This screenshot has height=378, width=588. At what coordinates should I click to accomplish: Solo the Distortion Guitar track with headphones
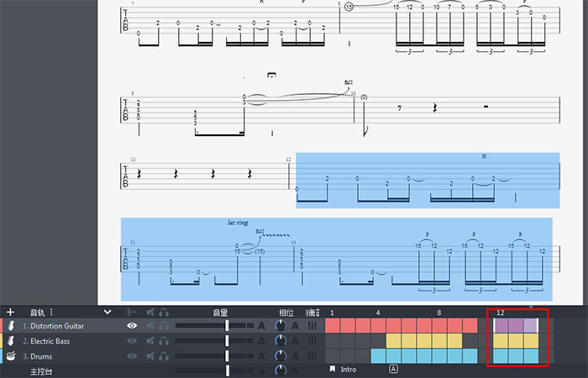163,326
